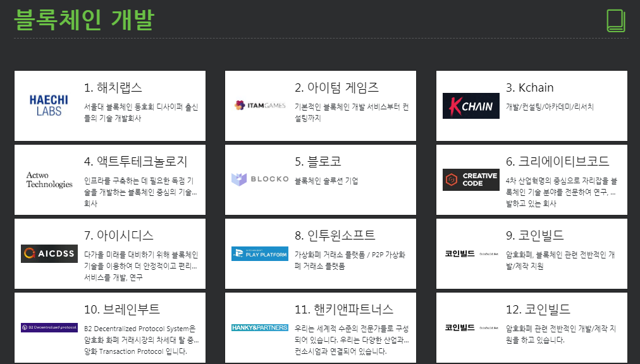
Task: Click the description '기본적인 블록체인 개발 서비스부터 컨설팅까지'
Action: (x=352, y=112)
